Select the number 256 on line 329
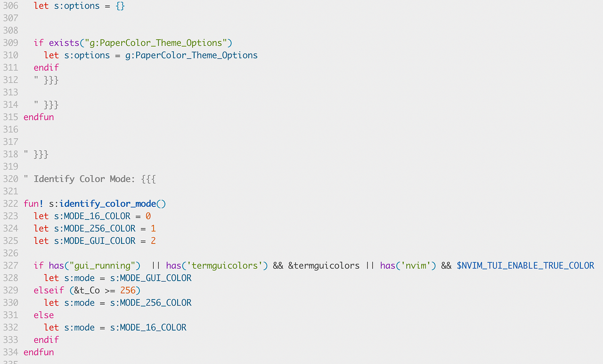Screen dimensions: 603x364 coord(128,290)
